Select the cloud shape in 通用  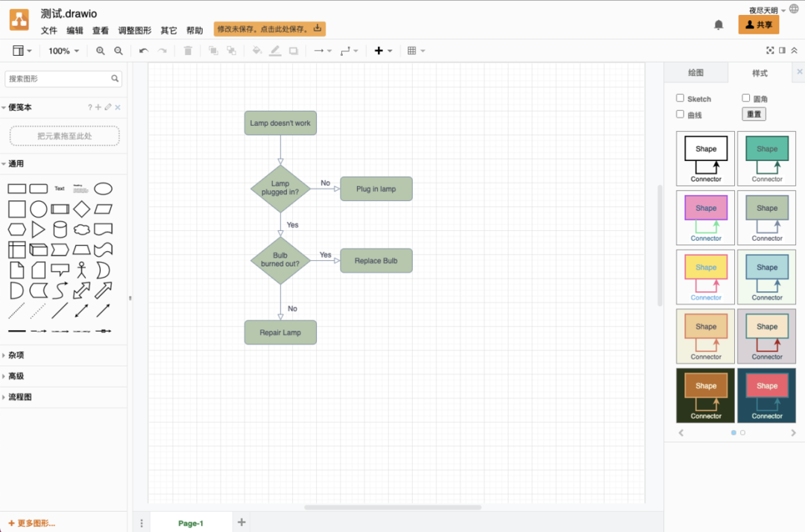(x=82, y=229)
